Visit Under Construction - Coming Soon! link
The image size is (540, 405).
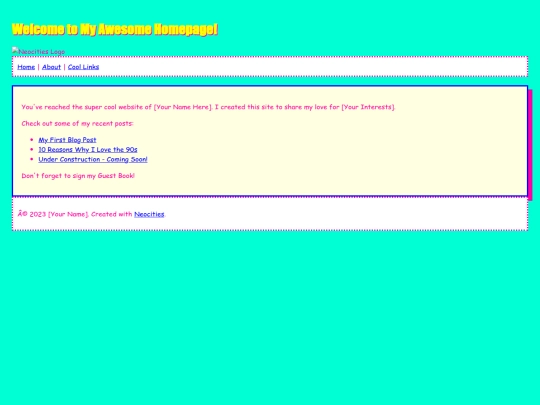click(93, 159)
